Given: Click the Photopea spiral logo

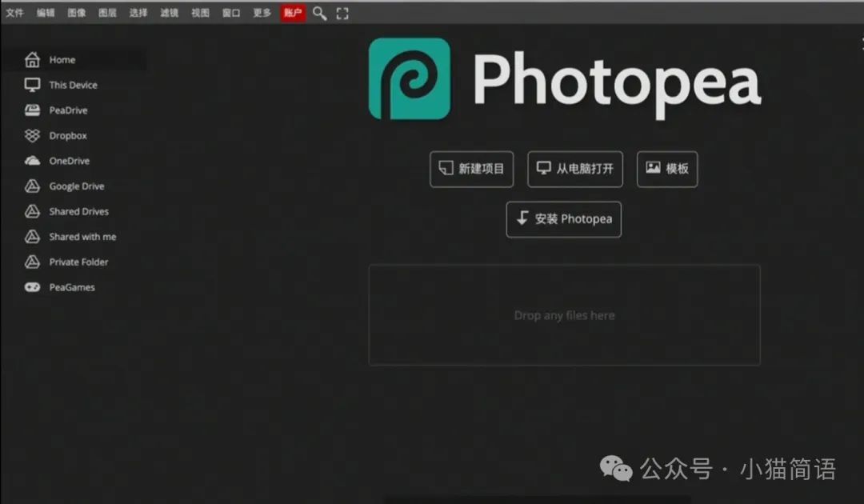Looking at the screenshot, I should (x=410, y=78).
